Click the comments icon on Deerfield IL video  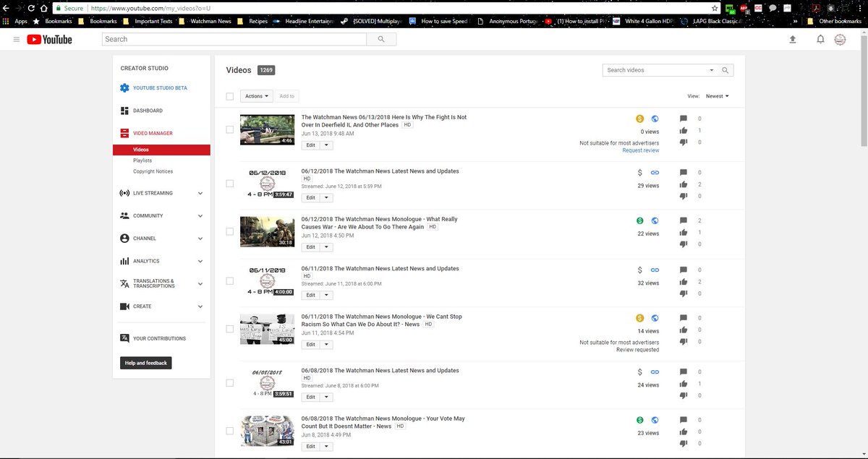684,119
